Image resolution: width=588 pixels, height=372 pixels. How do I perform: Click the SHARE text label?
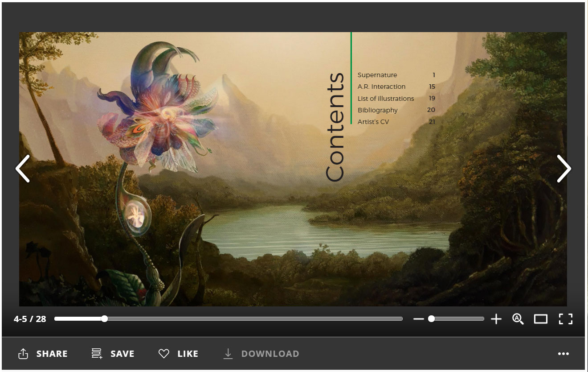pos(52,353)
